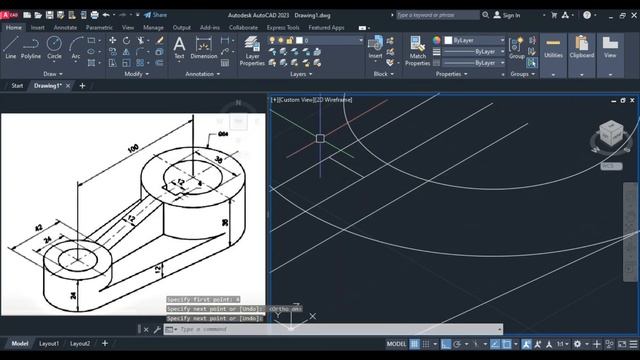The height and width of the screenshot is (360, 640).
Task: Expand the Block panel
Action: pos(384,74)
